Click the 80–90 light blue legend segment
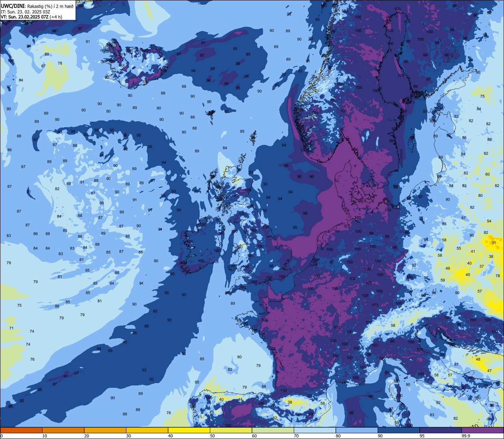Image resolution: width=504 pixels, height=439 pixels. tap(357, 430)
